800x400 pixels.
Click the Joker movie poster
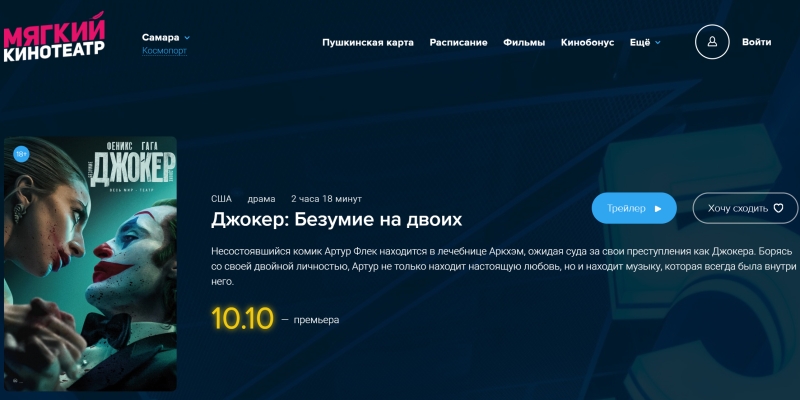tap(90, 264)
